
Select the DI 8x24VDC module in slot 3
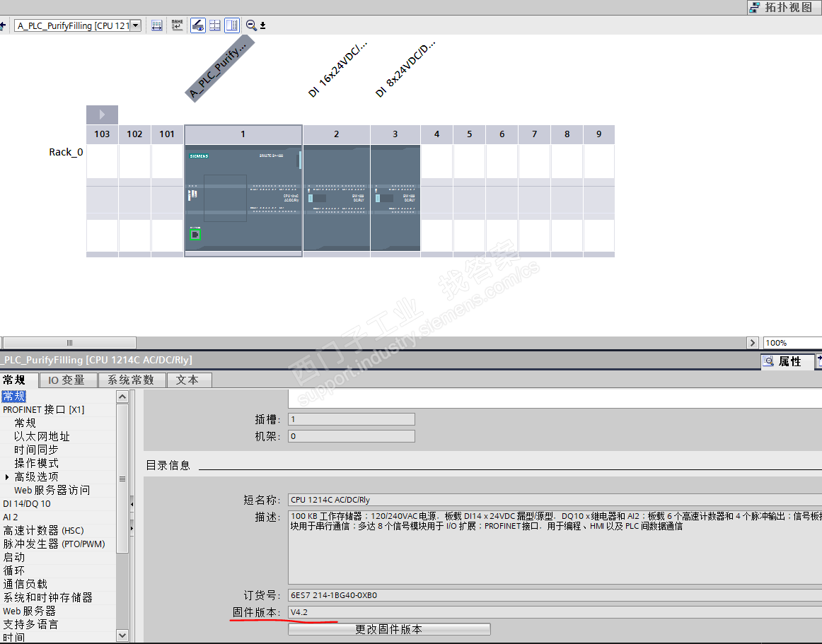[x=395, y=198]
